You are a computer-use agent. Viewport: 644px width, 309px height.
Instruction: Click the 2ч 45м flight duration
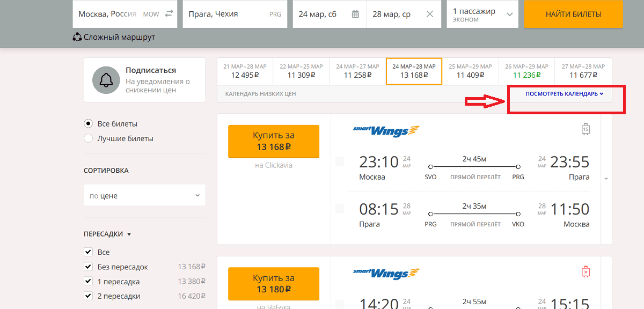(474, 159)
